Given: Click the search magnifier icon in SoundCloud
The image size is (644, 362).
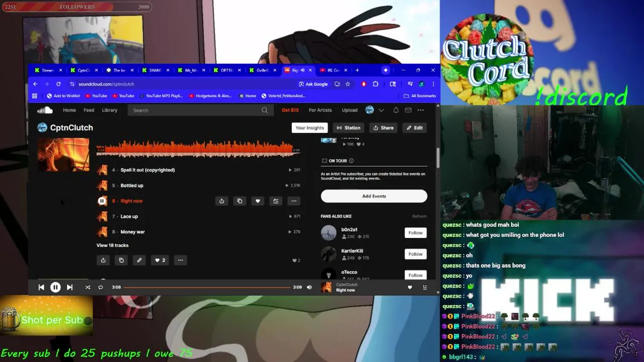Looking at the screenshot, I should pos(265,110).
